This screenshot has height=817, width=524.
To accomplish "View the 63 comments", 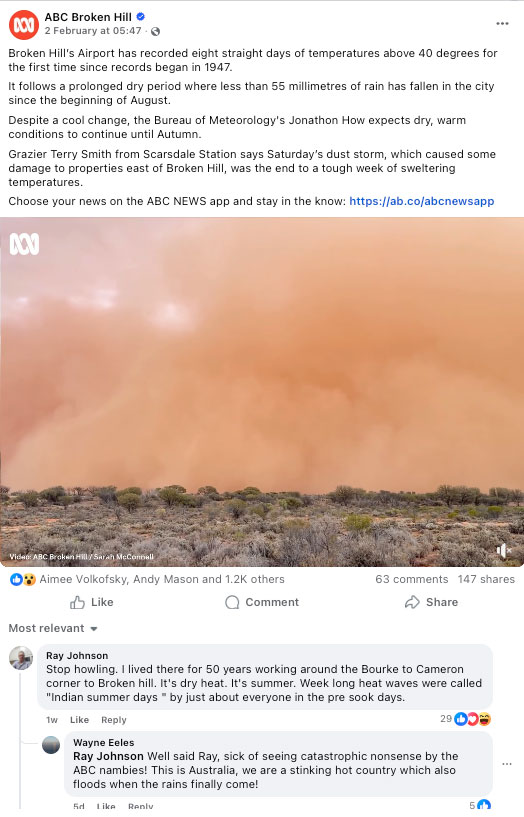I will tap(411, 579).
